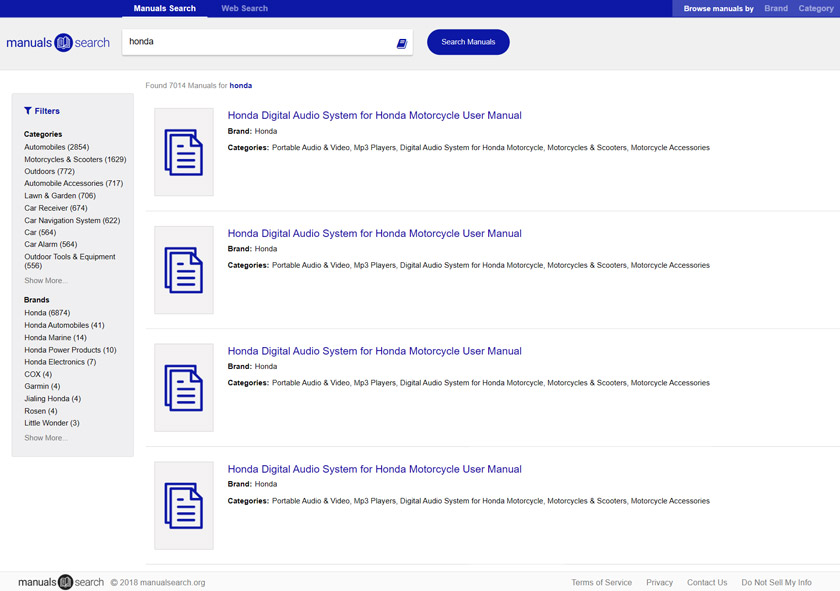
Task: Expand Show More under Categories
Action: click(x=46, y=281)
